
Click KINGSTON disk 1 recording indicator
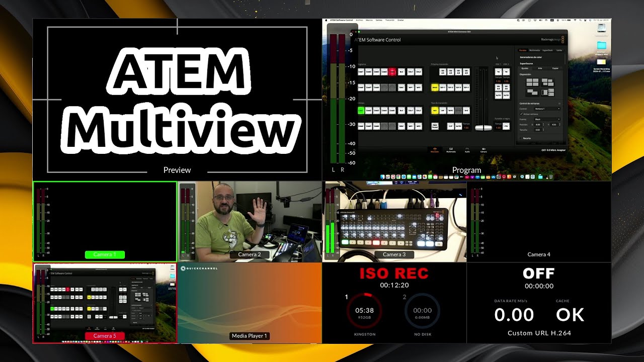click(x=364, y=311)
